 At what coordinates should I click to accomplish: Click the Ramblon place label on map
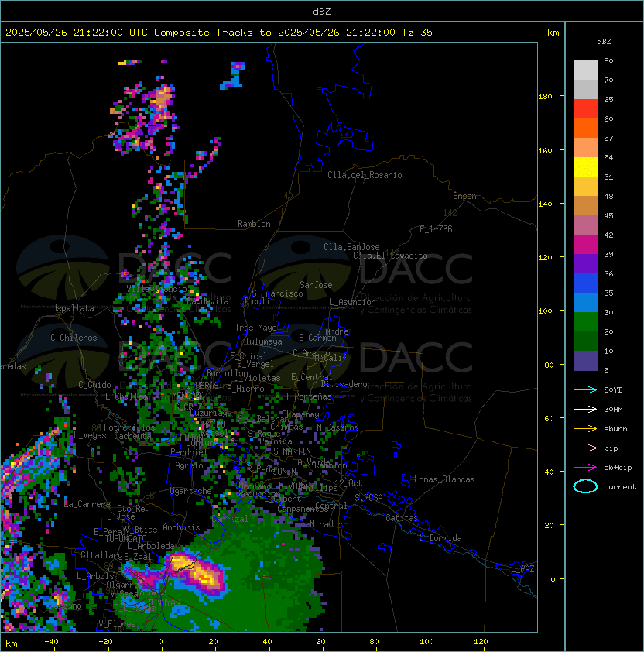tap(254, 224)
